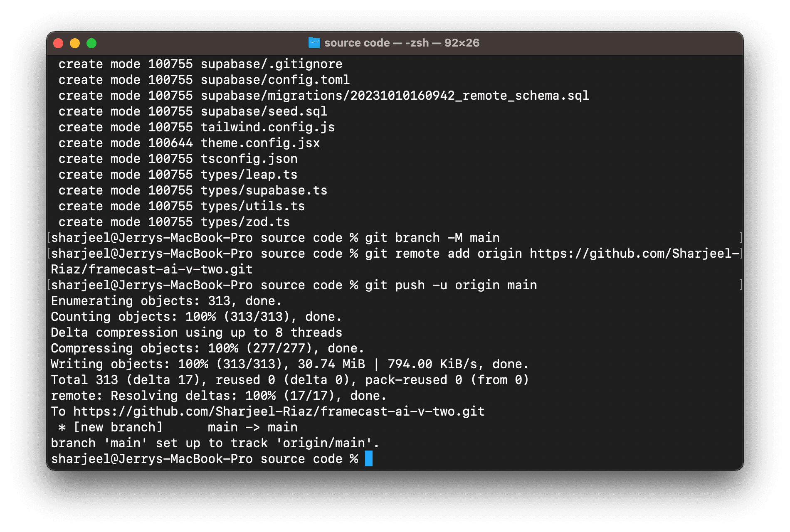The image size is (790, 532).
Task: Minimize the terminal with the yellow button
Action: click(x=75, y=43)
